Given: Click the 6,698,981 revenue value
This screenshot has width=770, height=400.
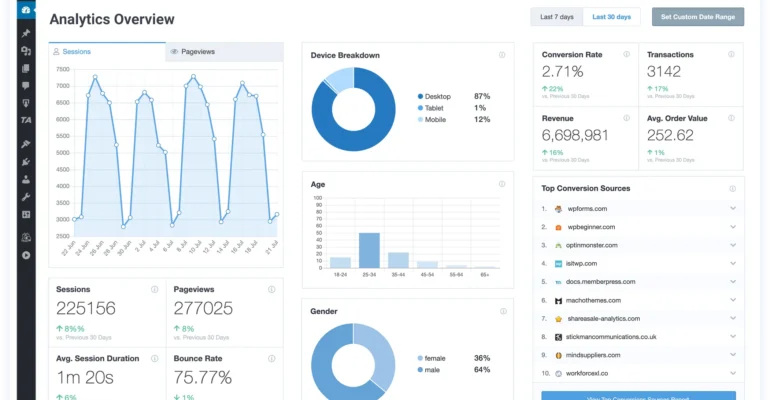Looking at the screenshot, I should pyautogui.click(x=575, y=135).
